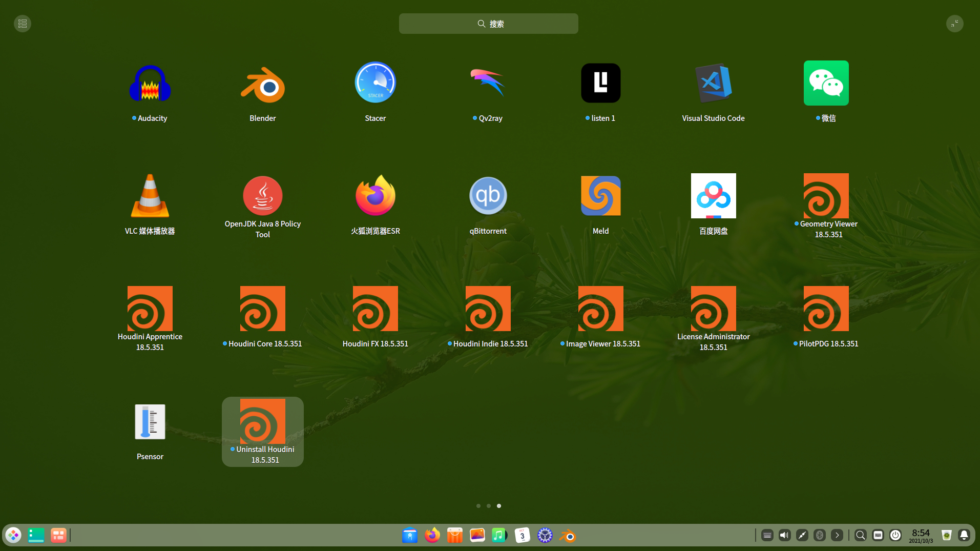Launch Houdini Indie 18.5.351
The width and height of the screenshot is (980, 551).
[x=488, y=309]
